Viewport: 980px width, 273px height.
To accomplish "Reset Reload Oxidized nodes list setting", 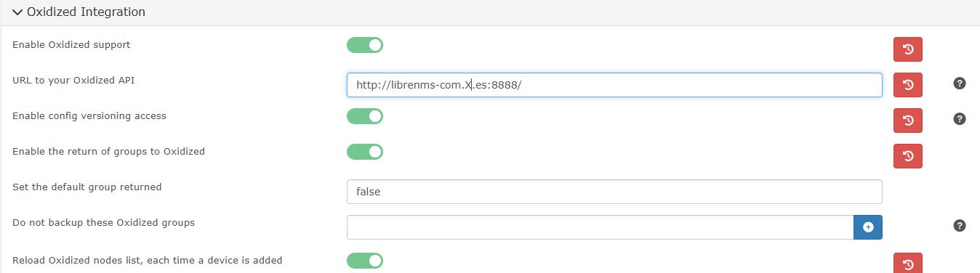I will 907,263.
